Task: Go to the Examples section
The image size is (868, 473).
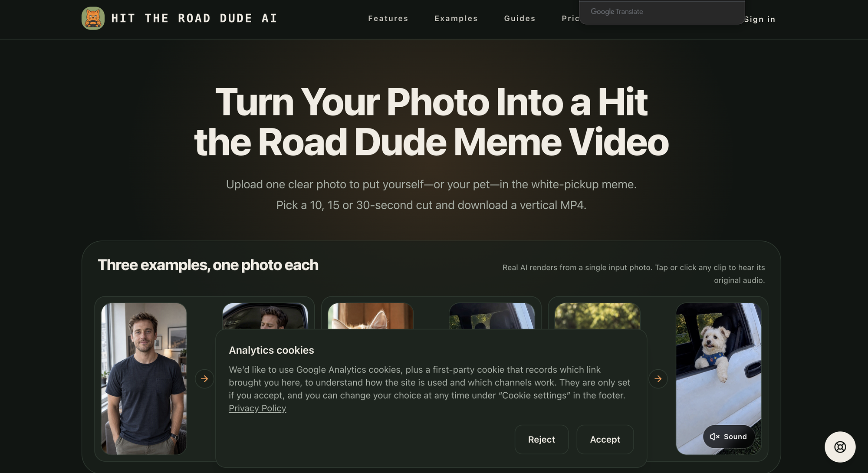Action: tap(456, 18)
